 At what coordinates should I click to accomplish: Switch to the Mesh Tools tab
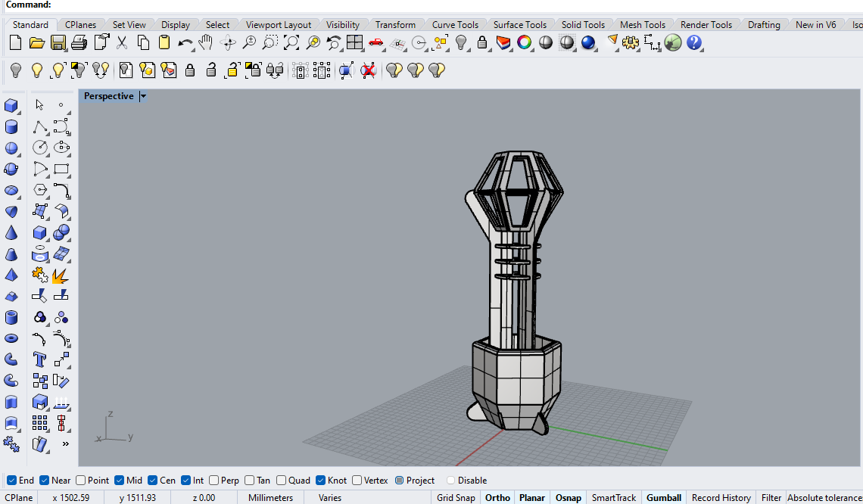(642, 25)
